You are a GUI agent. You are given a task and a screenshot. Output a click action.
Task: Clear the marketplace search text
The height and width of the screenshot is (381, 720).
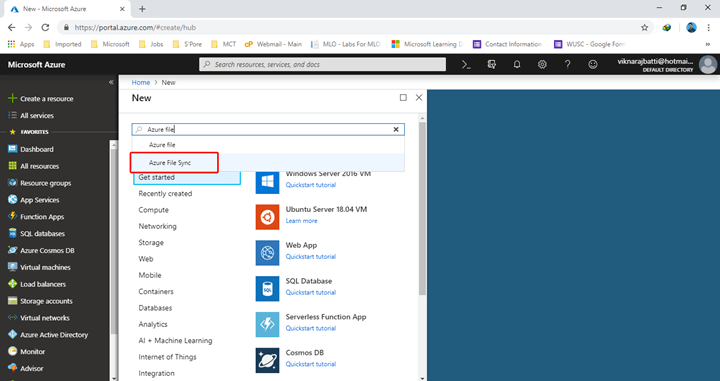pos(396,129)
